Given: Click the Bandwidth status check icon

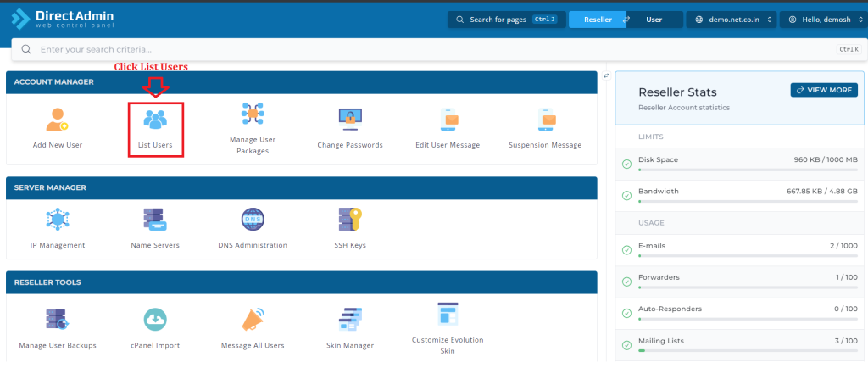Looking at the screenshot, I should (626, 196).
